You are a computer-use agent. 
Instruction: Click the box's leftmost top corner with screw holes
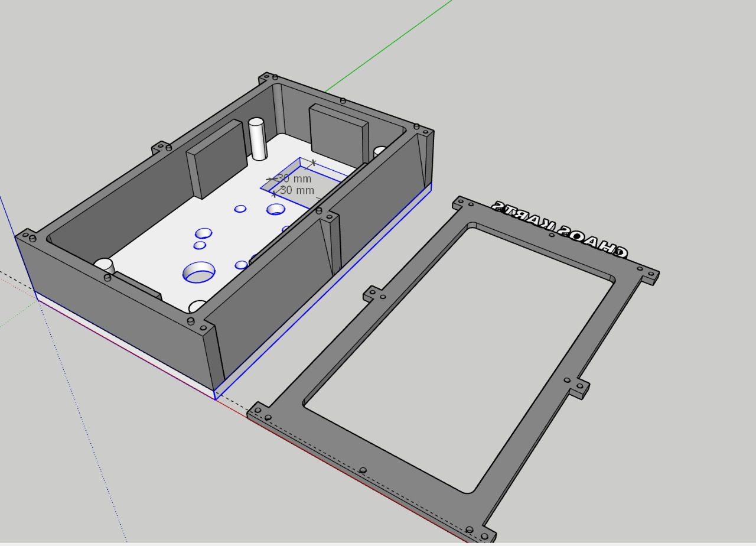coord(27,238)
